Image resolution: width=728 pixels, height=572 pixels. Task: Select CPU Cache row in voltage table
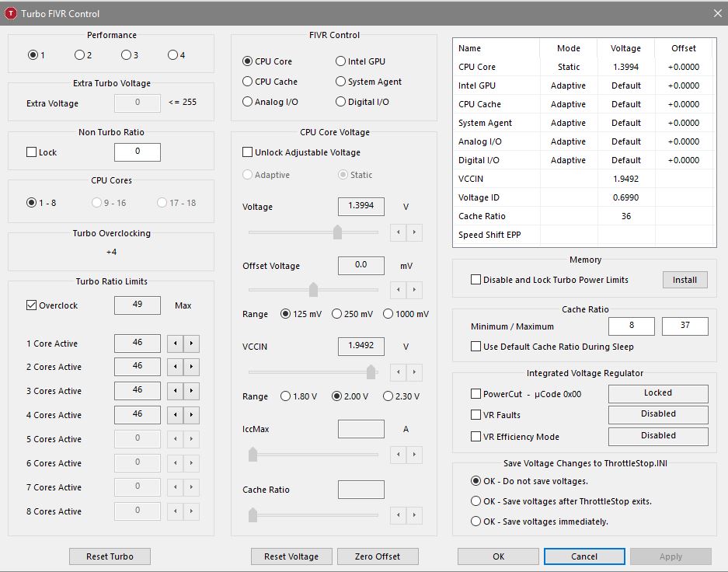coord(584,104)
